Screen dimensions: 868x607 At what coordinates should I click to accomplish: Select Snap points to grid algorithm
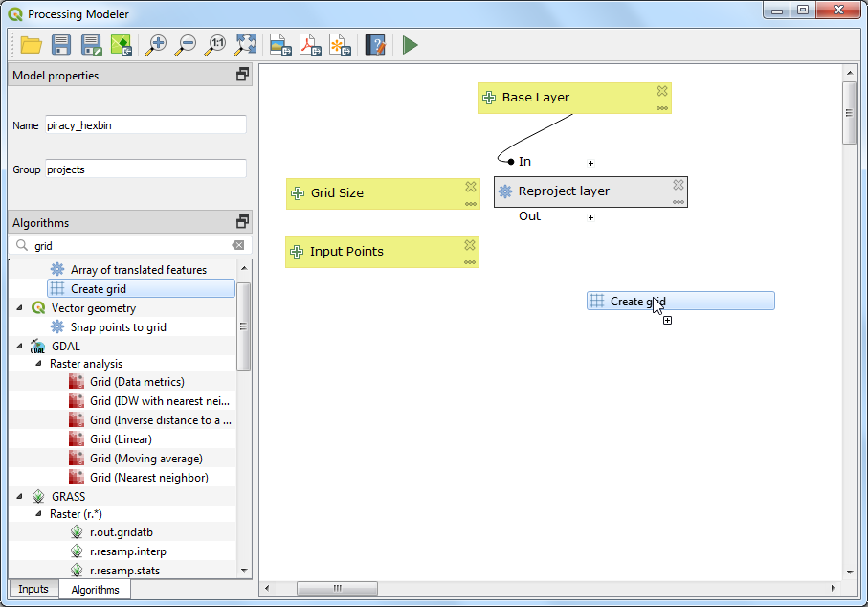[x=118, y=327]
